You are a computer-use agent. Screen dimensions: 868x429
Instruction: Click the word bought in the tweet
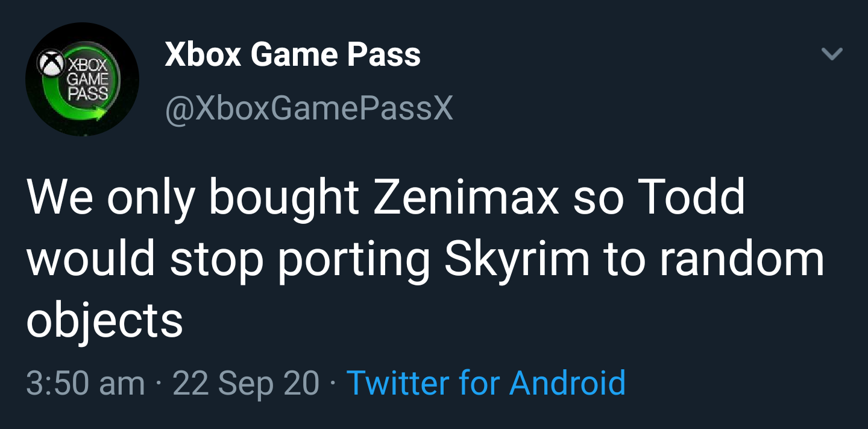tap(285, 198)
